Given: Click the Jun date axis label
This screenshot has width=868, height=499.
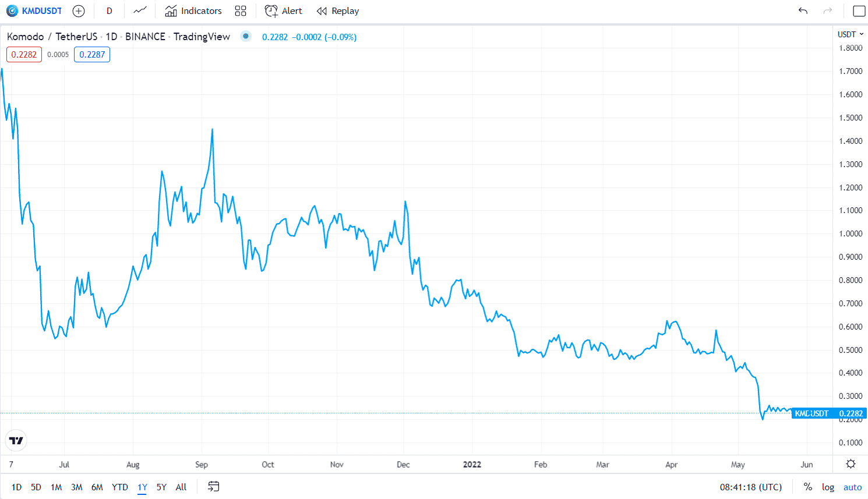Looking at the screenshot, I should point(806,465).
